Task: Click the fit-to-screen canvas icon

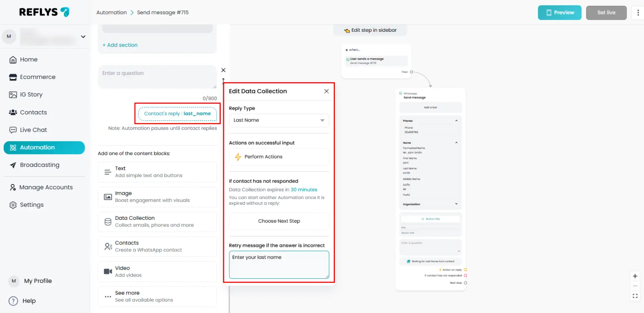Action: click(635, 296)
